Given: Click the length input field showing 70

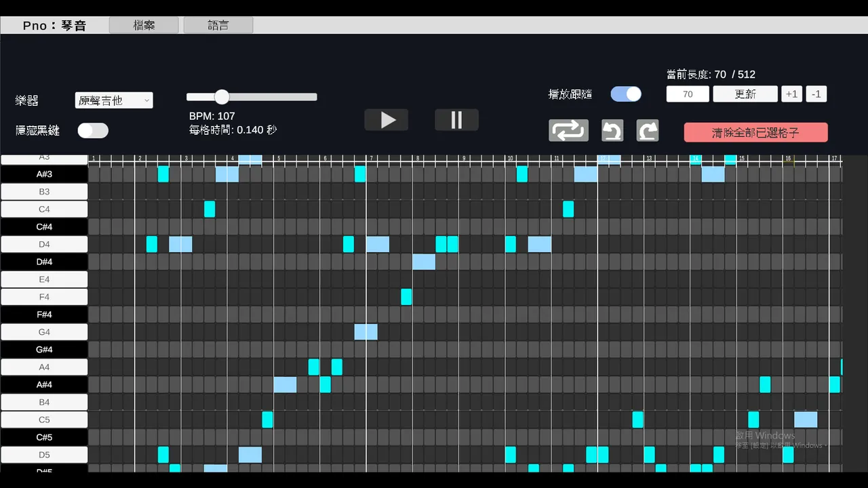Looking at the screenshot, I should pos(688,94).
